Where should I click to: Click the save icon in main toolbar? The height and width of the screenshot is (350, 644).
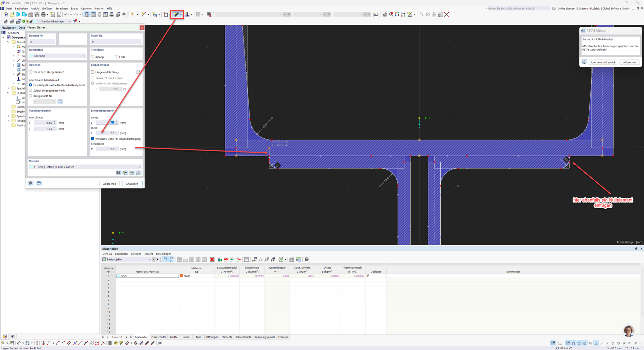click(x=37, y=14)
